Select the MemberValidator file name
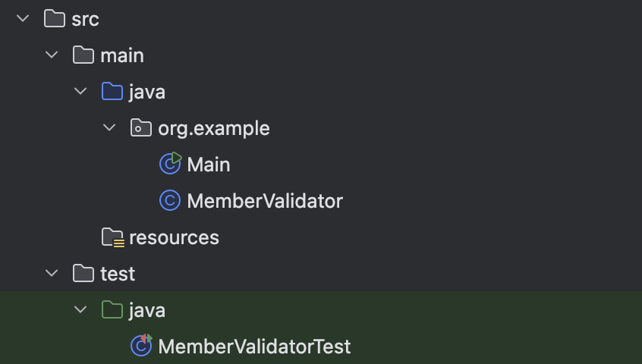 pos(265,201)
